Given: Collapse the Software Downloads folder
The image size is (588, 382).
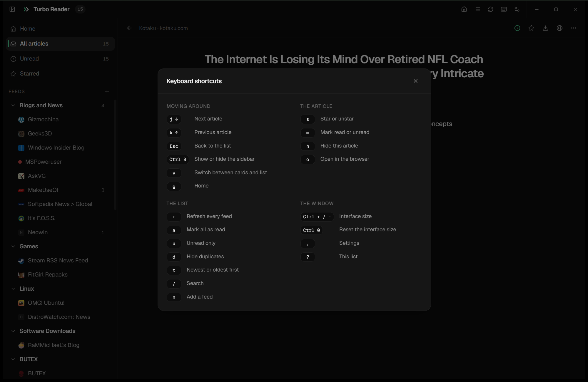Looking at the screenshot, I should coord(13,331).
